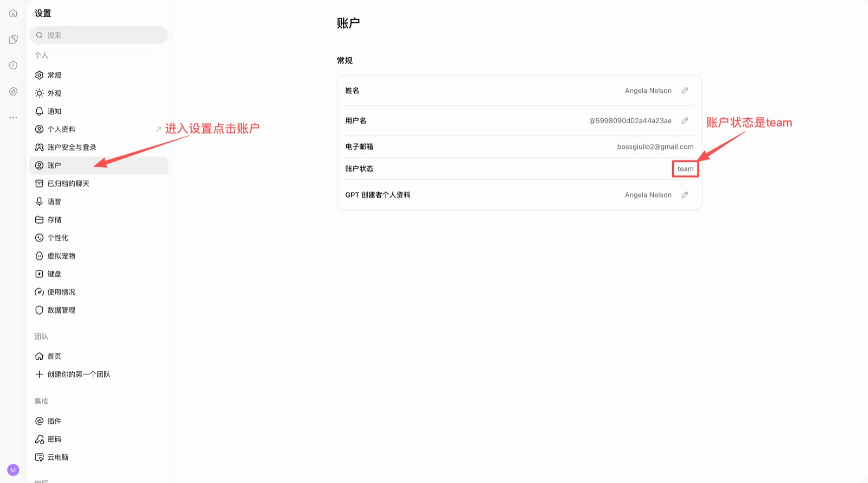Open the history clock icon in left rail
The image size is (868, 483).
coord(13,65)
